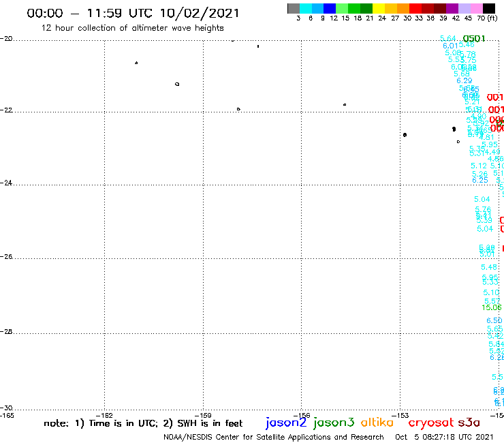Click the yellow 24 ft legend swatch
This screenshot has width=504, height=443.
click(379, 8)
